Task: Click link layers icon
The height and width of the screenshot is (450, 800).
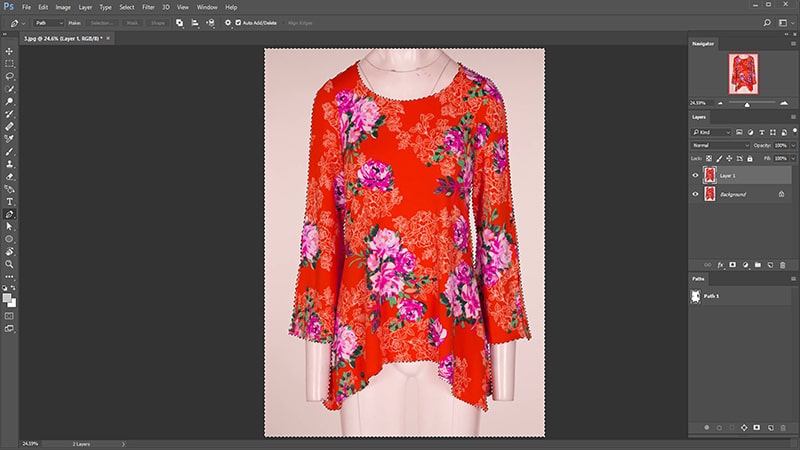Action: 708,265
